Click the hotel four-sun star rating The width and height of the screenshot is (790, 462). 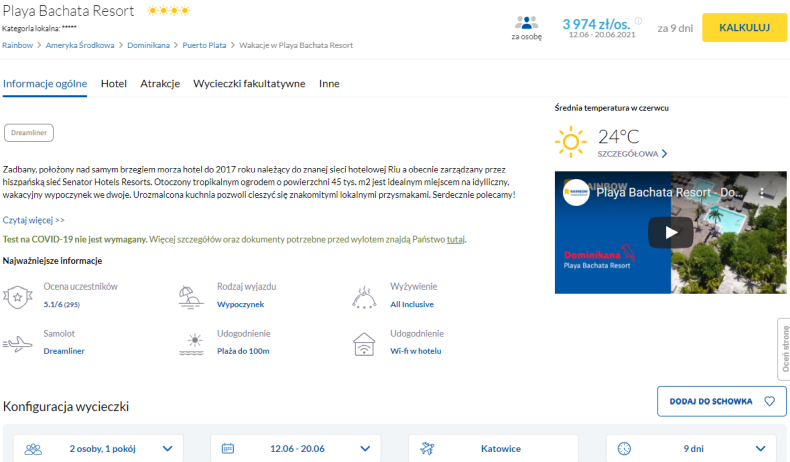(168, 11)
